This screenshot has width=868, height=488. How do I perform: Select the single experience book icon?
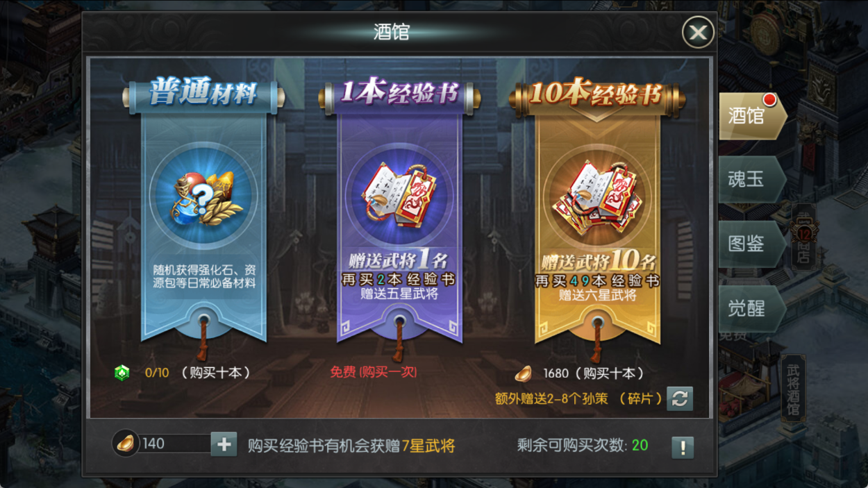399,196
